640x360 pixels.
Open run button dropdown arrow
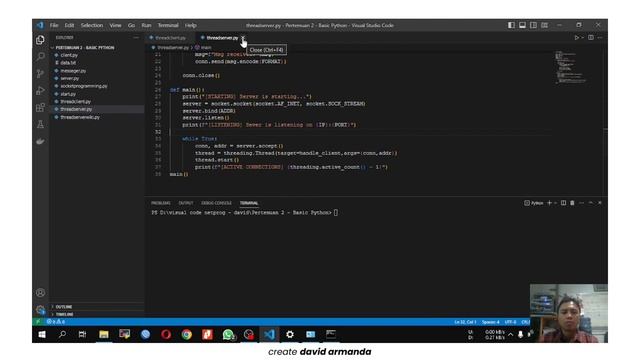pos(582,38)
